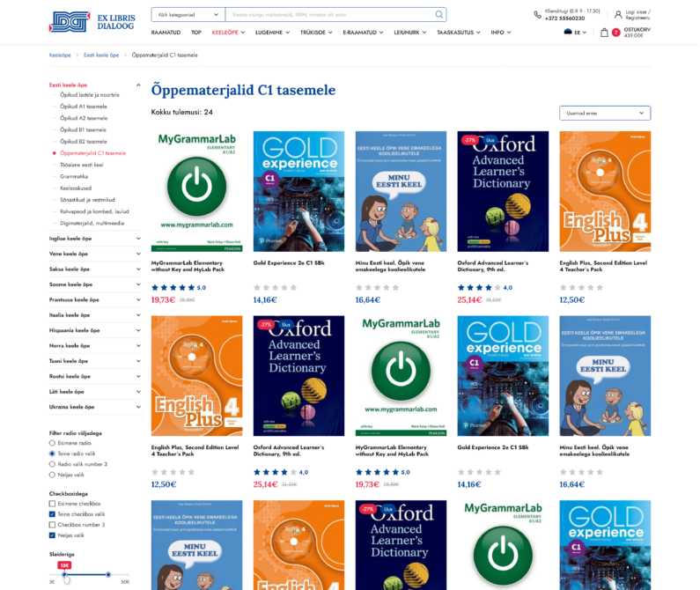Open Õpikud B2 tasemele category
This screenshot has height=590, width=700.
pos(84,142)
